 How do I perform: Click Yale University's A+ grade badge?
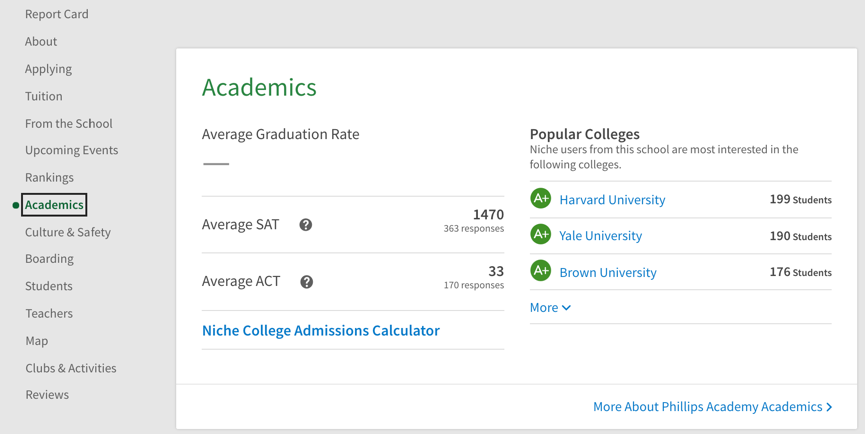(x=541, y=234)
